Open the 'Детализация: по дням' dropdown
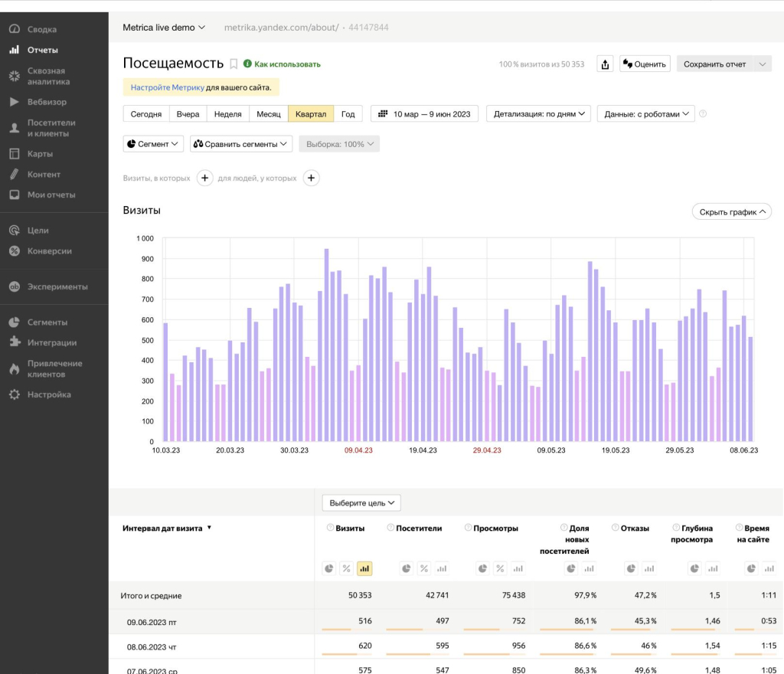This screenshot has height=674, width=784. coord(539,114)
